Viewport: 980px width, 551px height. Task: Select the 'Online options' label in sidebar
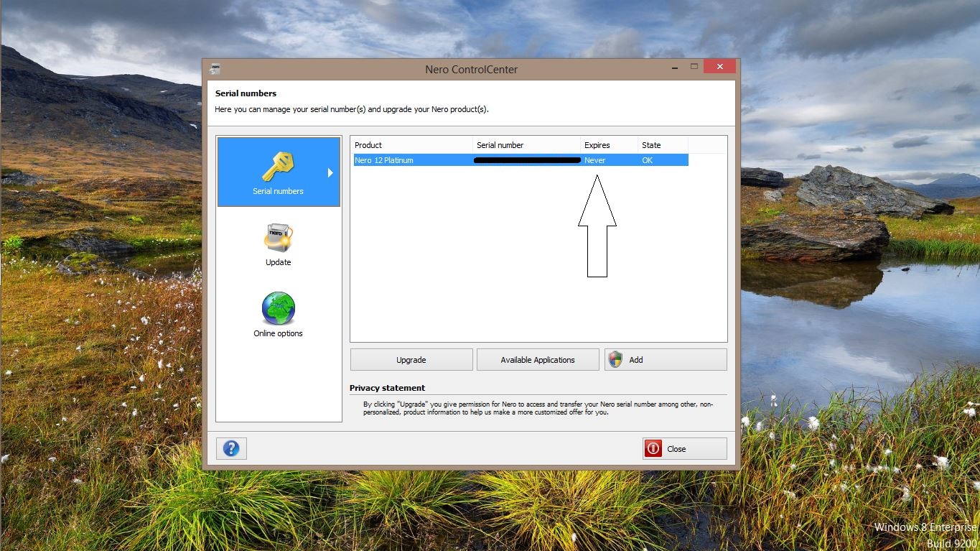[x=279, y=333]
